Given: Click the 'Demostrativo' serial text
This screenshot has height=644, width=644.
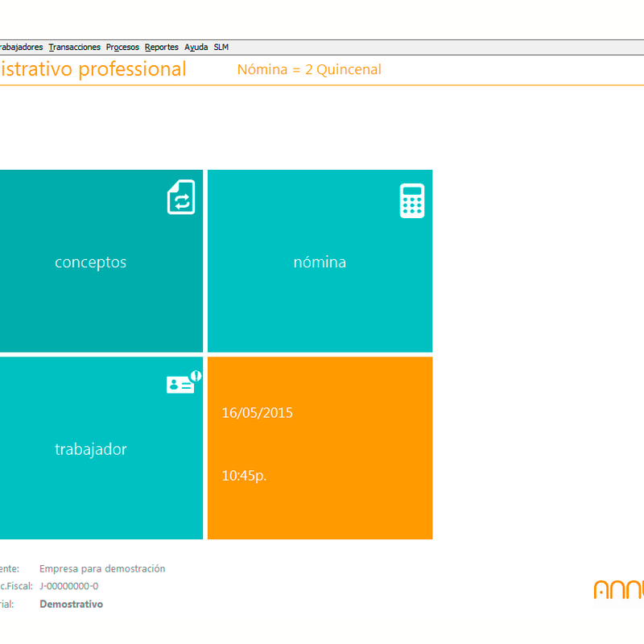Looking at the screenshot, I should tap(71, 605).
